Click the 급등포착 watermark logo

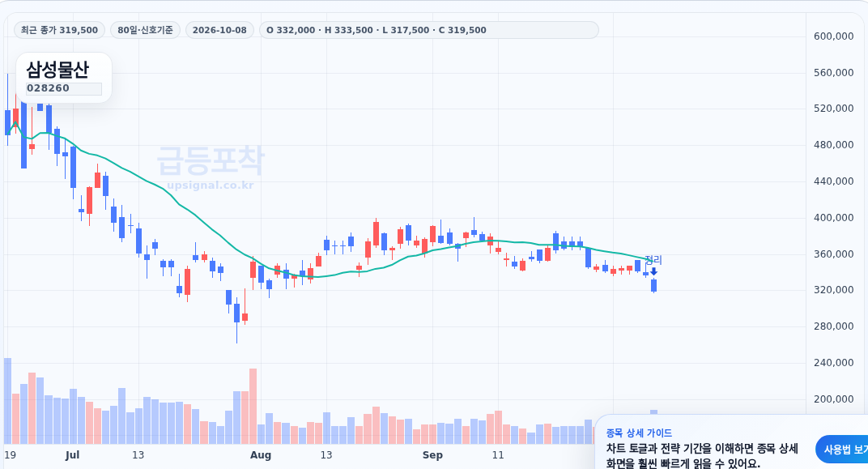211,160
